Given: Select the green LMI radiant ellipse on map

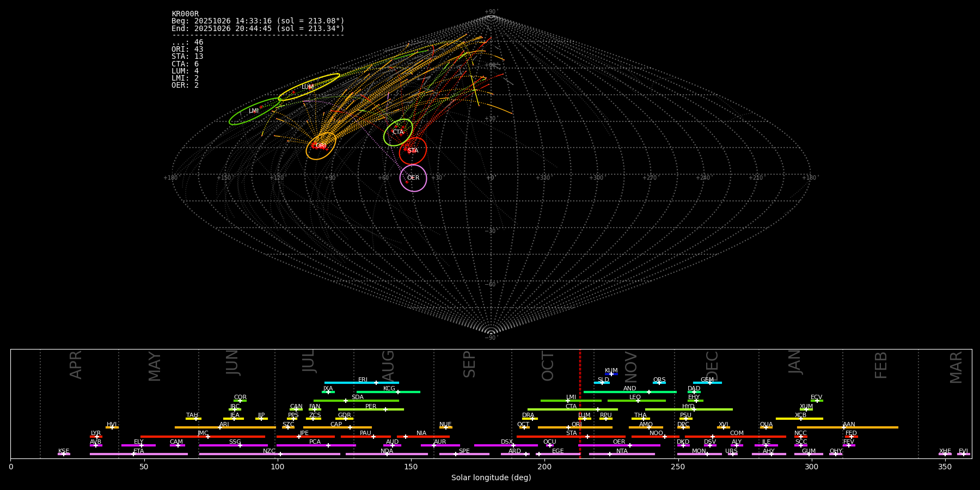Looking at the screenshot, I should 254,111.
